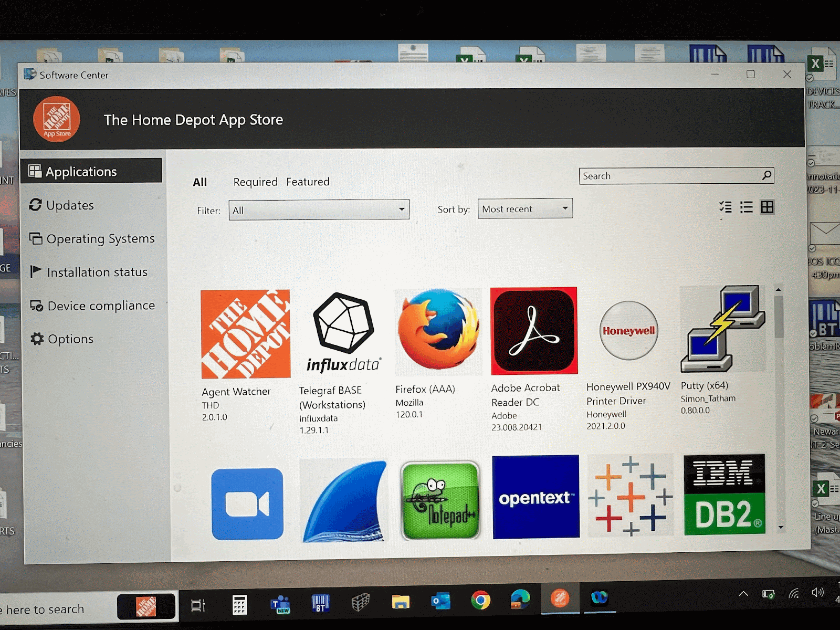Viewport: 840px width, 630px height.
Task: Click the Putty (x64) app name
Action: [x=705, y=385]
